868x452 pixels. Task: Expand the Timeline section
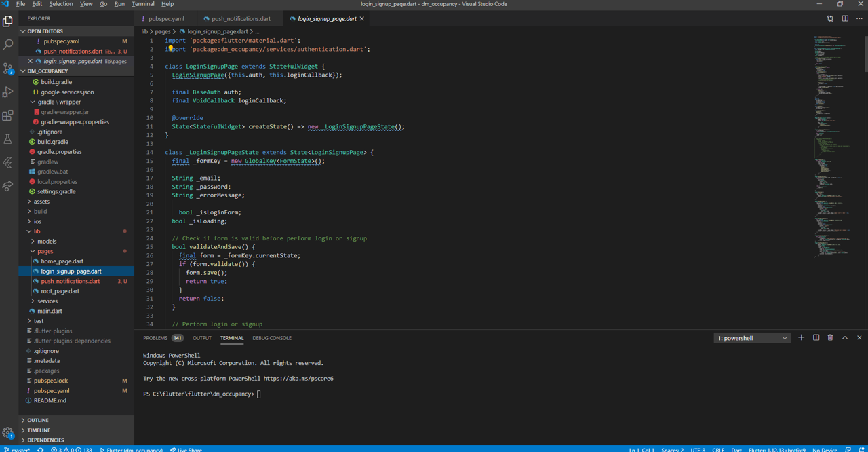point(77,430)
